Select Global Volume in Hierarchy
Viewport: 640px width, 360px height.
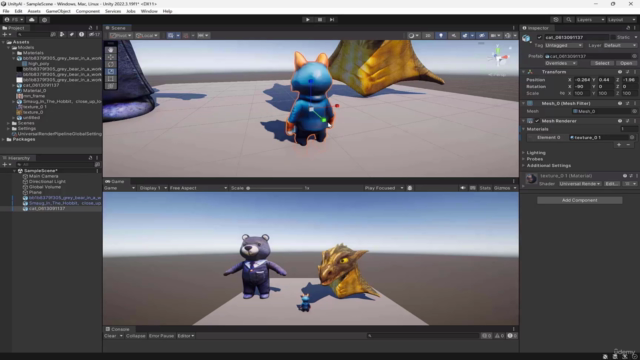pyautogui.click(x=44, y=187)
